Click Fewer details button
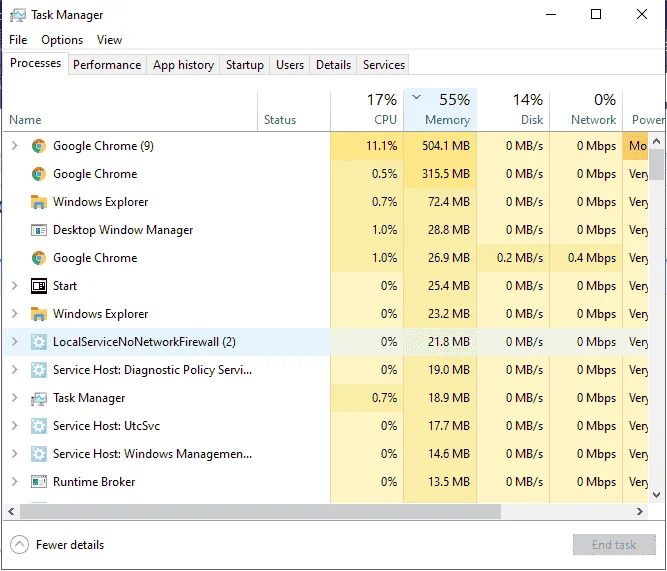 tap(57, 545)
